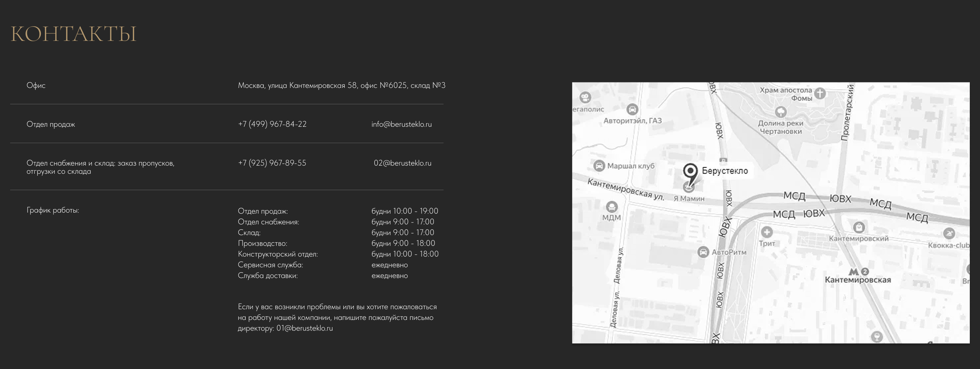980x369 pixels.
Task: Open email link 02@berusteklo.ru
Action: tap(402, 163)
